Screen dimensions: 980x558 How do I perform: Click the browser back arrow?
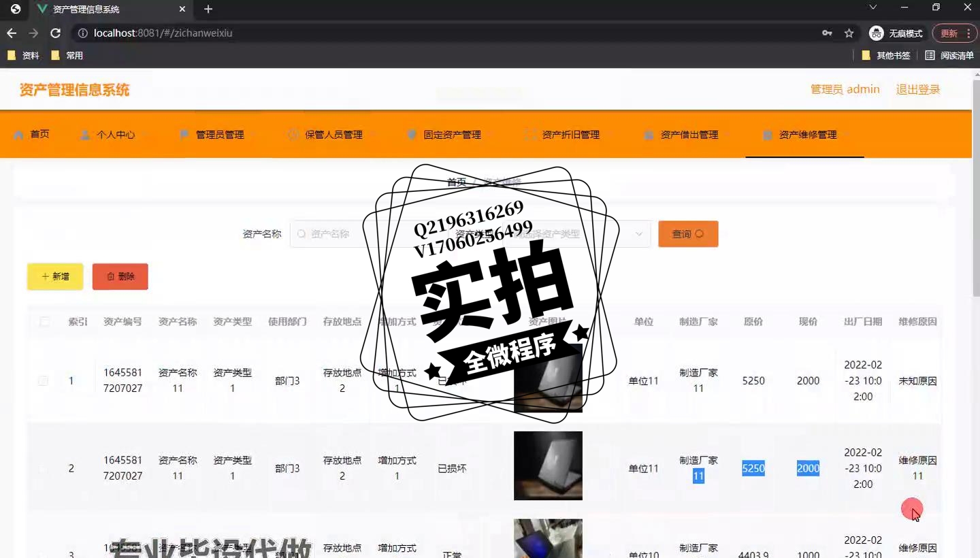(12, 33)
